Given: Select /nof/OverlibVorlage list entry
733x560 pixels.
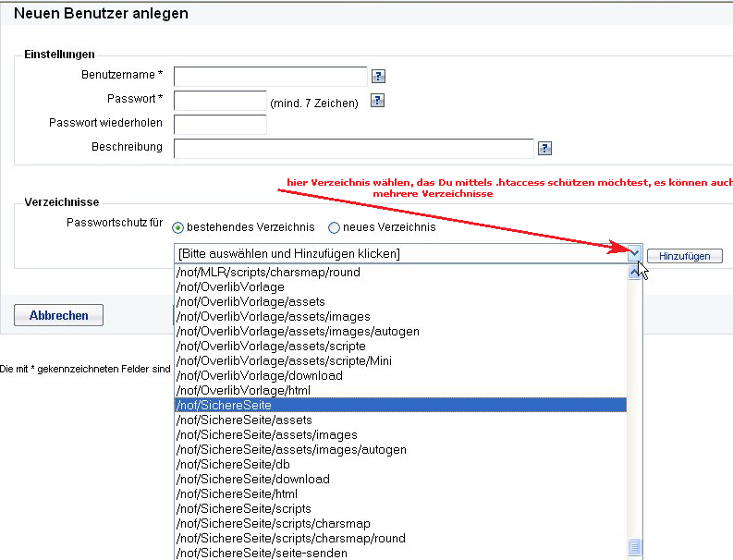Looking at the screenshot, I should click(399, 286).
